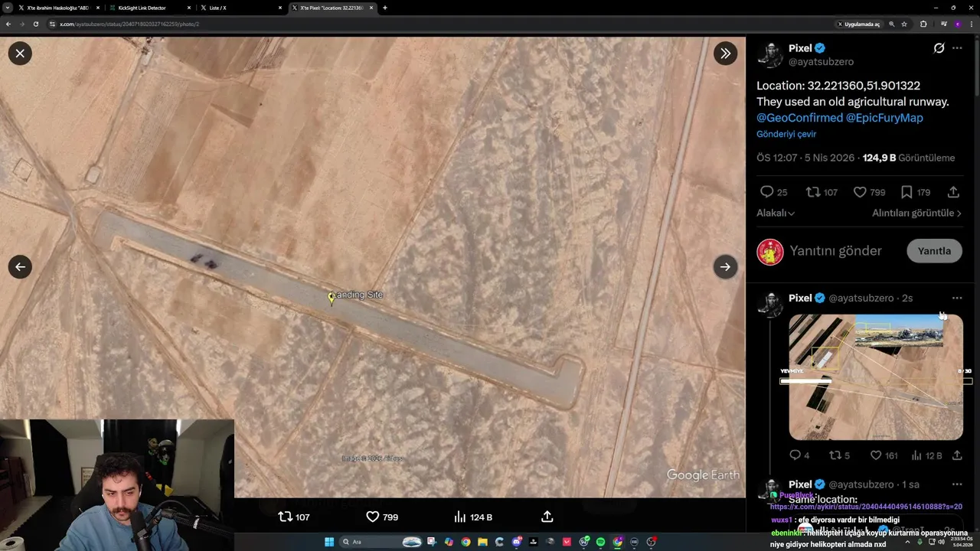Click the Grok icon on the main post
The image size is (980, 551).
click(x=939, y=47)
